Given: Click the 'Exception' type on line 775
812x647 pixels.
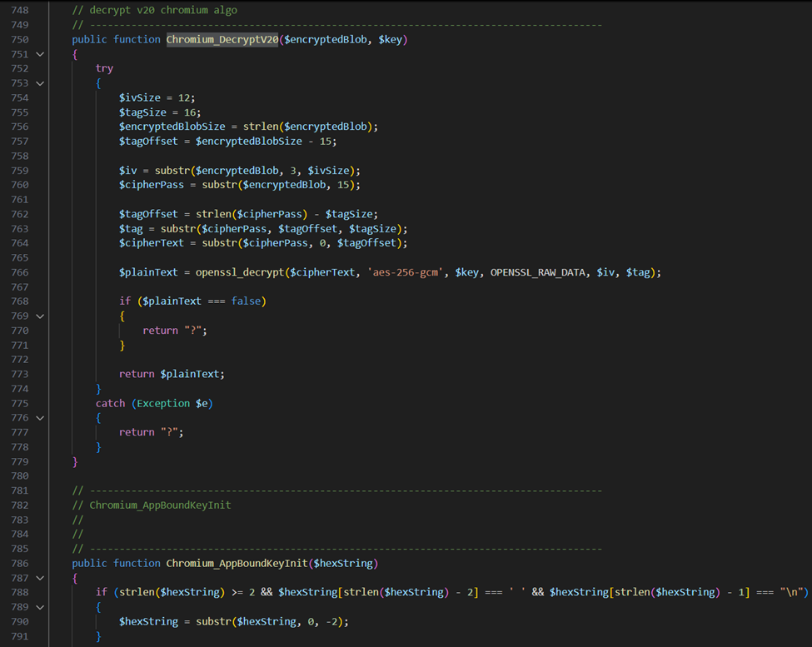Looking at the screenshot, I should (163, 403).
